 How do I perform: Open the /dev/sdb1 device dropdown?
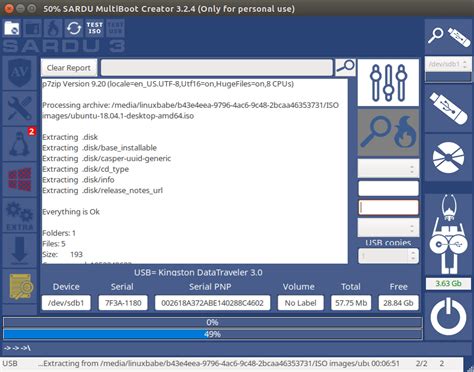click(x=449, y=64)
